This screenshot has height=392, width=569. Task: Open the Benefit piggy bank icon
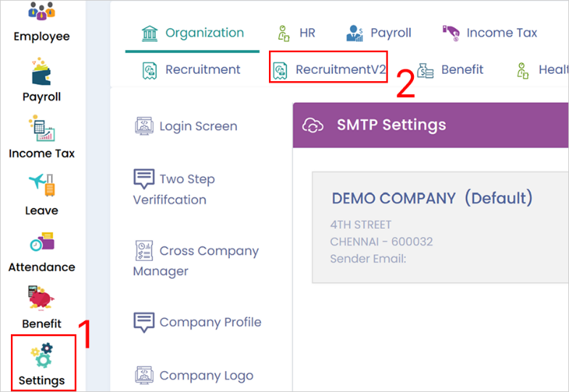coord(41,298)
